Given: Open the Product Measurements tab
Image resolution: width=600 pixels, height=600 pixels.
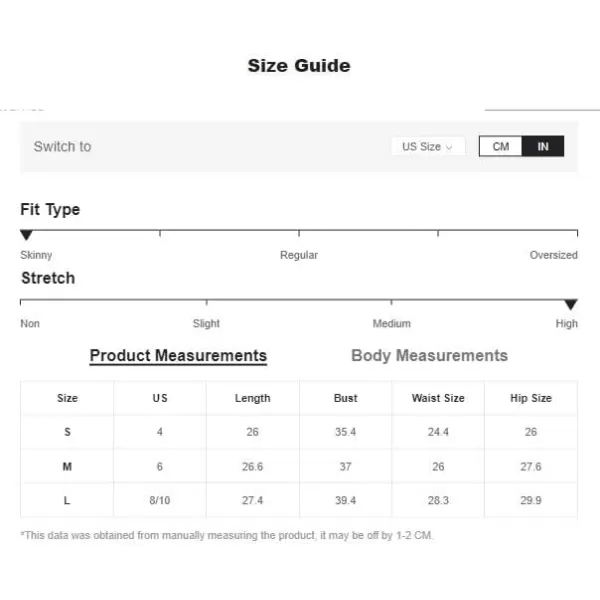Looking at the screenshot, I should click(x=178, y=355).
